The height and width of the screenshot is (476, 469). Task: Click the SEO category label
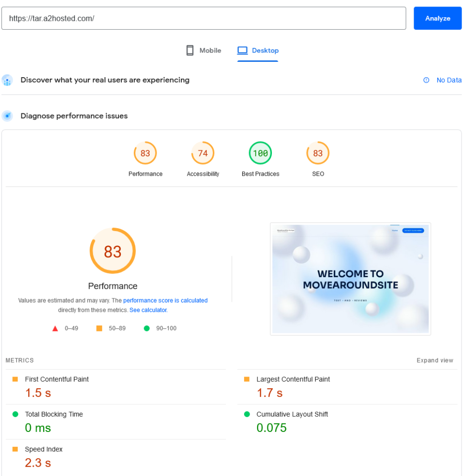point(318,174)
